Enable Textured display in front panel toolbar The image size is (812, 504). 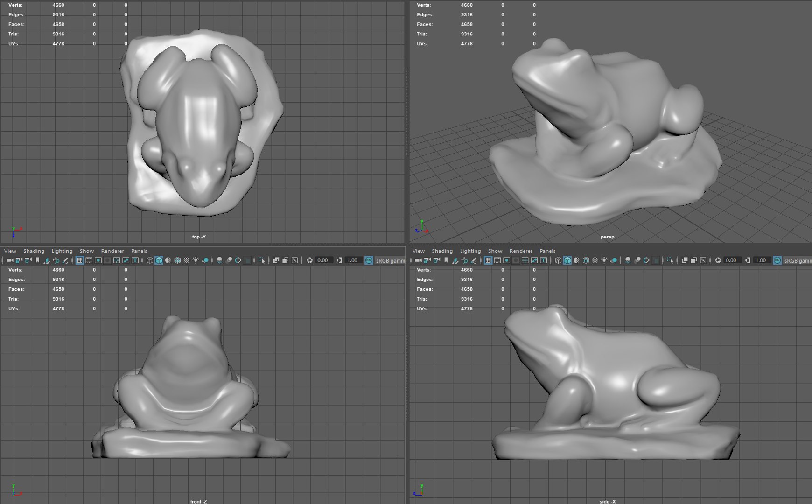[x=187, y=260]
